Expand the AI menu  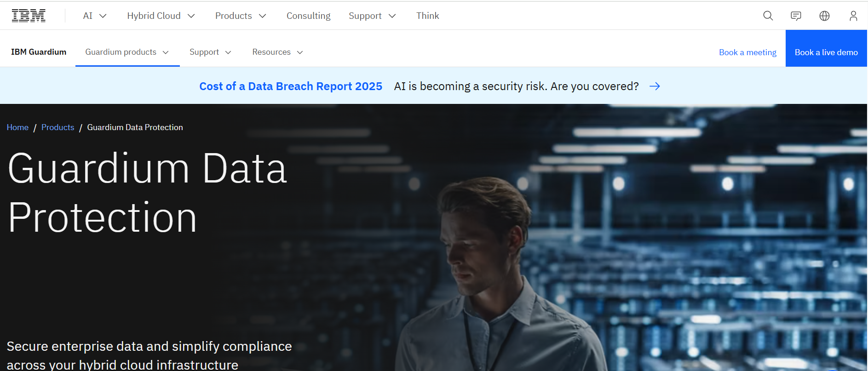[95, 16]
